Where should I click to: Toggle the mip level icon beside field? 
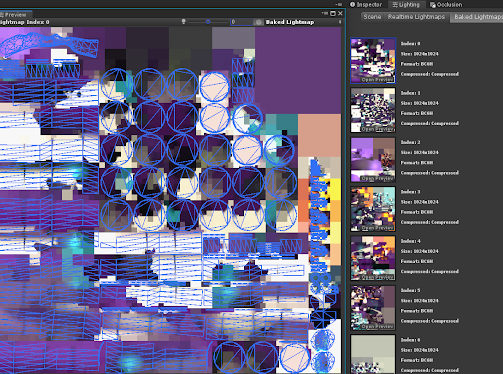[x=258, y=22]
